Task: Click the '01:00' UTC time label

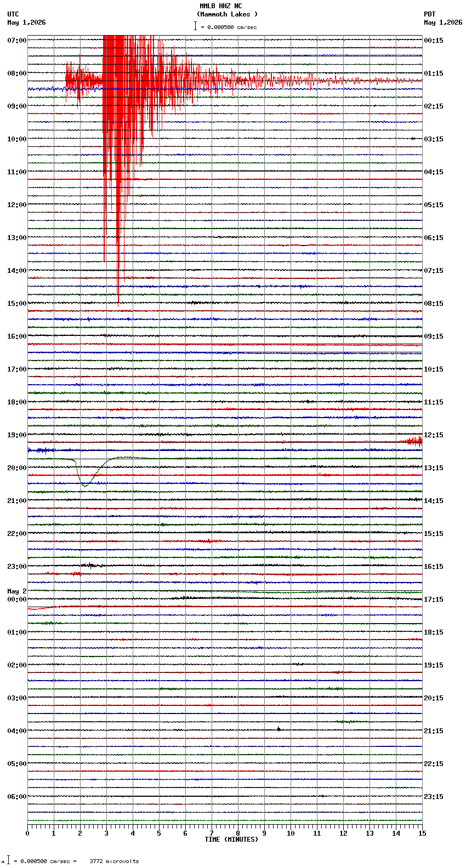Action: coord(17,632)
